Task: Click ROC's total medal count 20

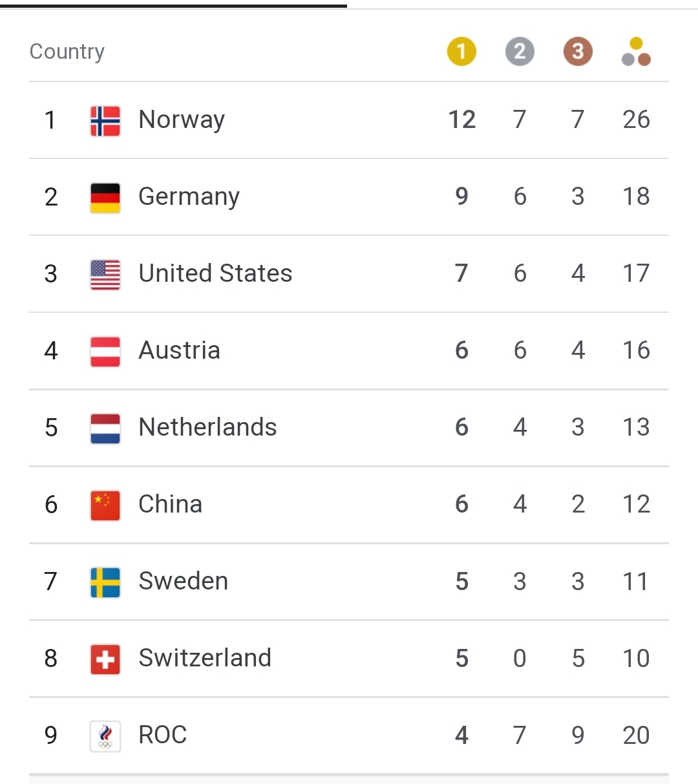Action: click(x=636, y=735)
